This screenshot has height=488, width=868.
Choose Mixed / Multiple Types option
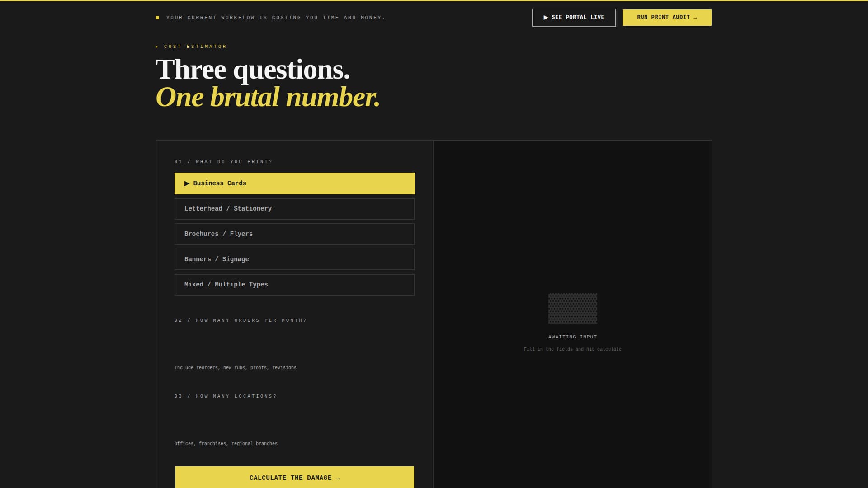pos(295,285)
